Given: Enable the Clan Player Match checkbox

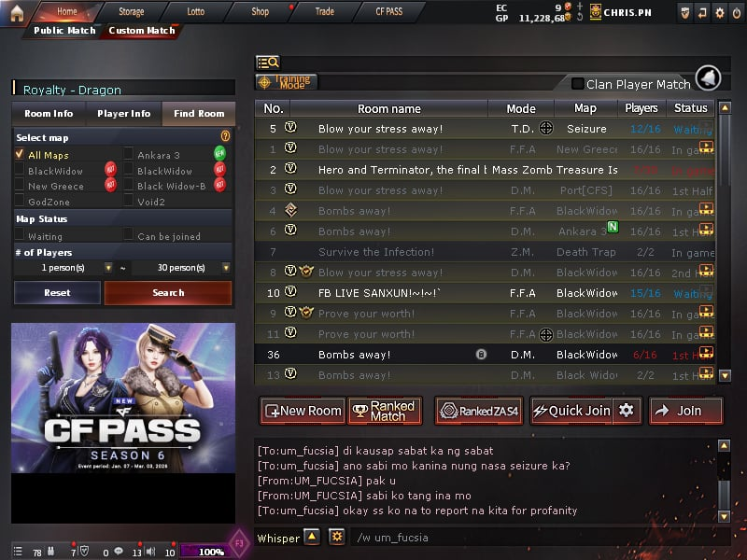Looking at the screenshot, I should point(577,84).
